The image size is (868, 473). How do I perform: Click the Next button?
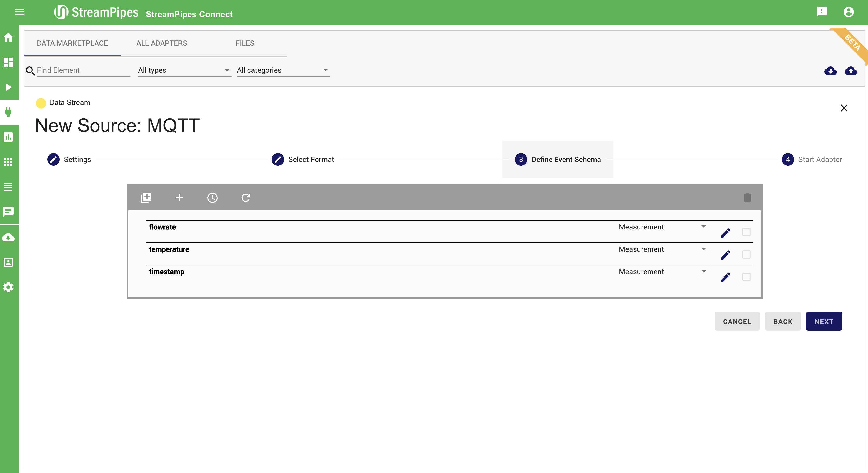[824, 321]
